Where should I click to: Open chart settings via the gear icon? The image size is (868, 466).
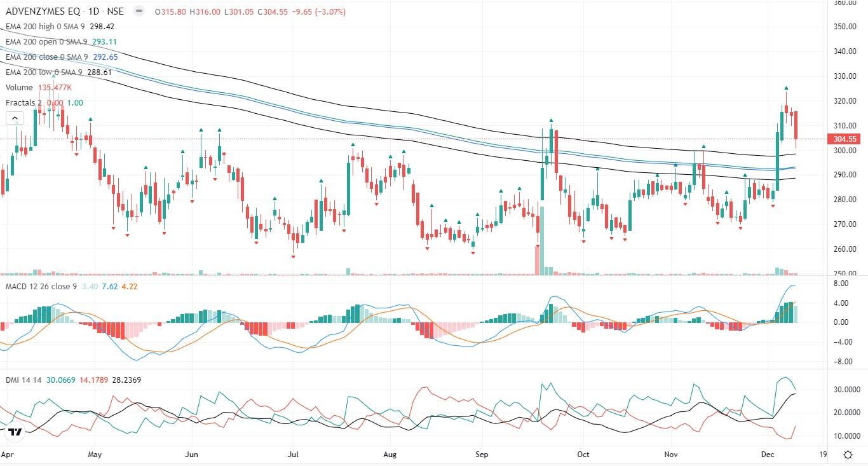[848, 455]
